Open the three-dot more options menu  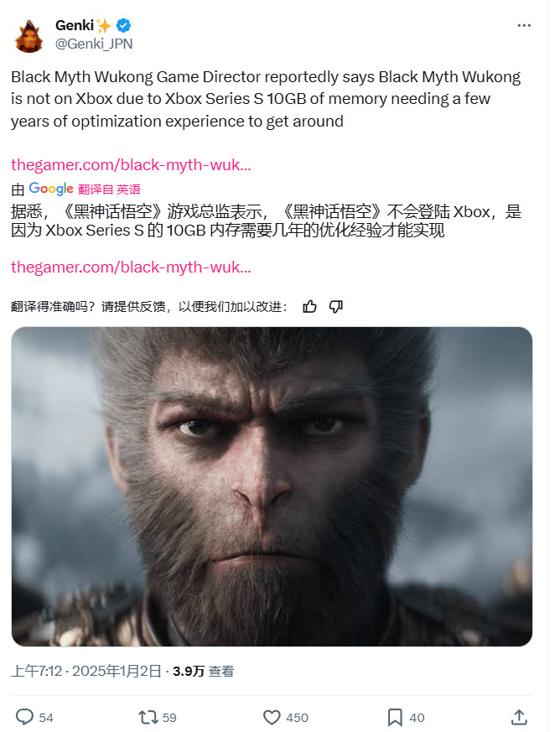coord(524,26)
